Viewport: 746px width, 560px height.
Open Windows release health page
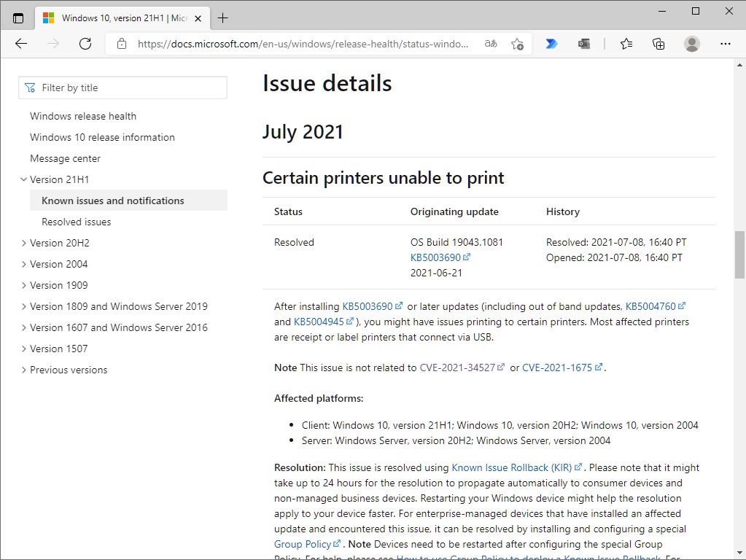(83, 116)
